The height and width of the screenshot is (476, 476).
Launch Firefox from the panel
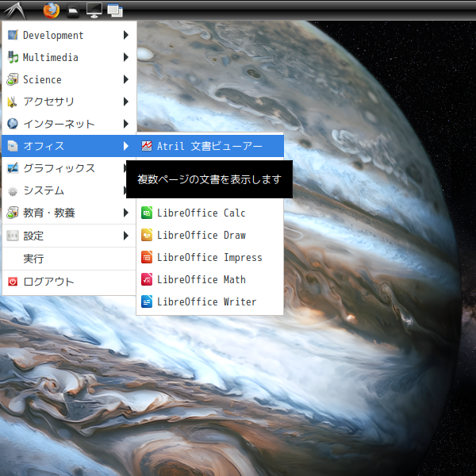tap(52, 10)
